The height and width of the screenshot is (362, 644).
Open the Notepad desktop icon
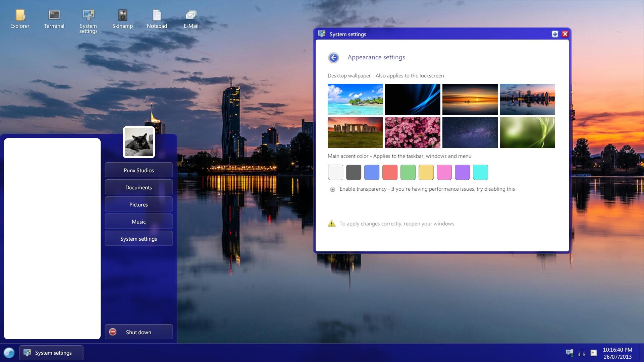pyautogui.click(x=157, y=19)
